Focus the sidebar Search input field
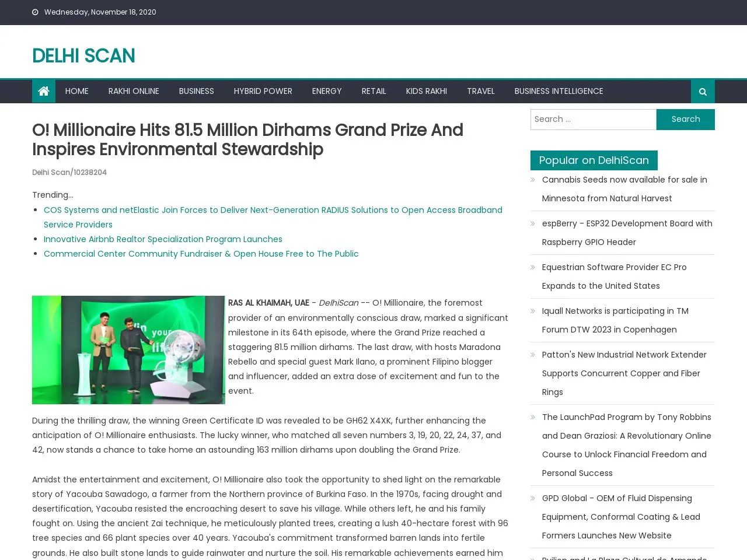Screen dimensions: 747x560 click(593, 119)
